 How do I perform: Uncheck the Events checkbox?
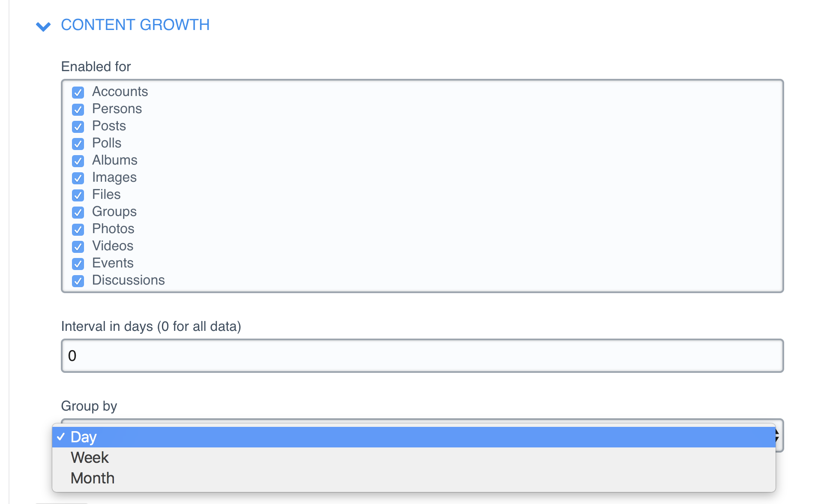click(78, 264)
